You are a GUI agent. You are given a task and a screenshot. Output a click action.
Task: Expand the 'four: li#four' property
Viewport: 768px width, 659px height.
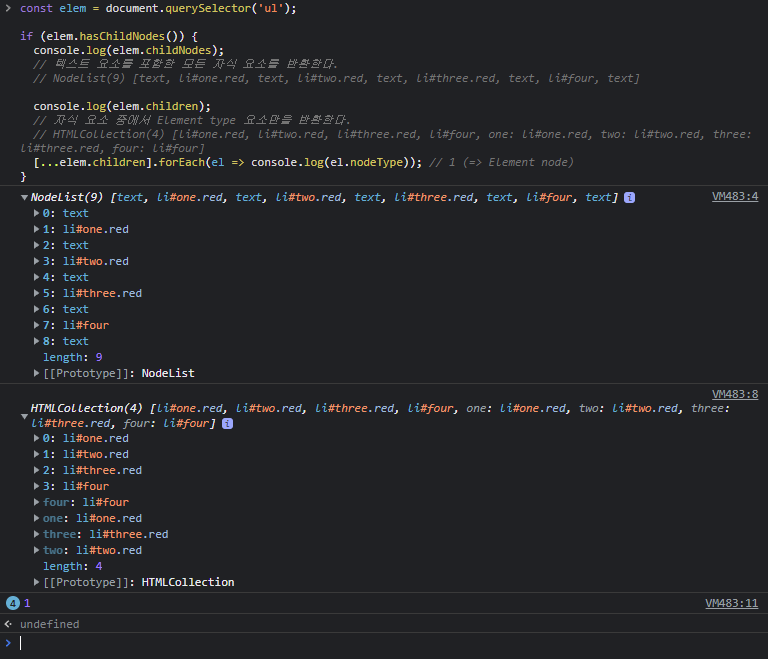(36, 502)
